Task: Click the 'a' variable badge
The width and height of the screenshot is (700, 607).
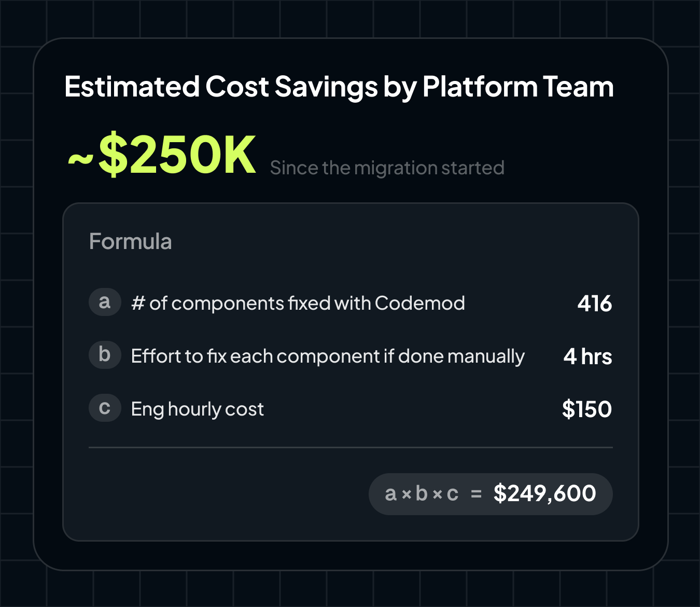Action: pos(105,302)
